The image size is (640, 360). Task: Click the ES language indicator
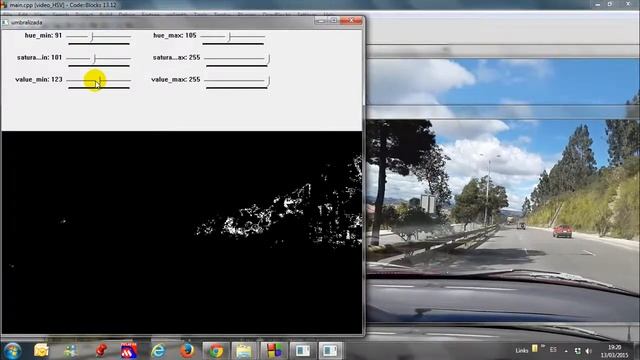point(553,350)
